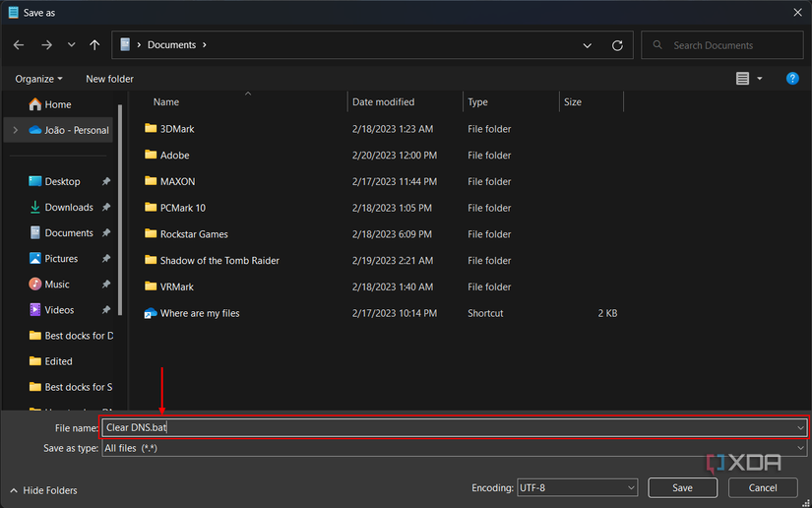812x508 pixels.
Task: Open the blue Help icon
Action: [x=791, y=78]
